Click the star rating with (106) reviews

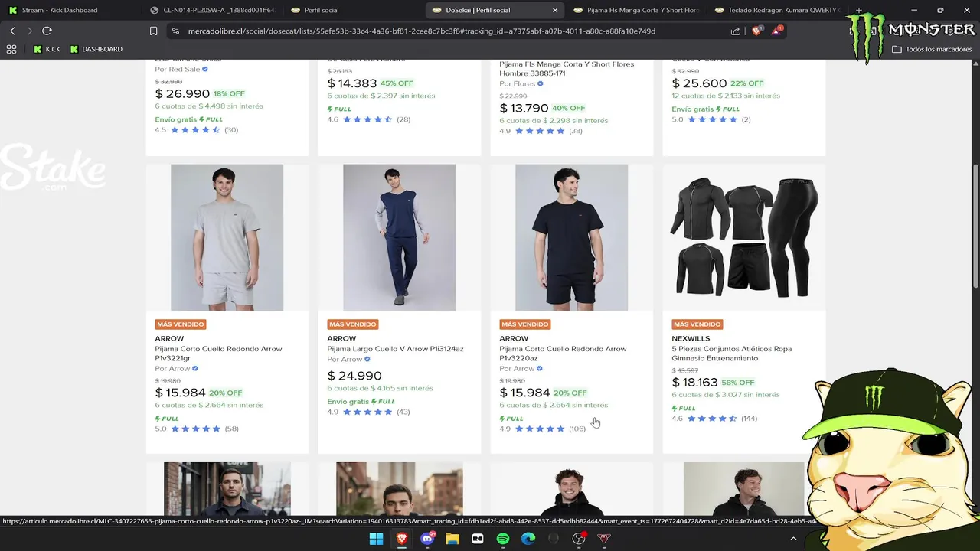[x=542, y=429]
